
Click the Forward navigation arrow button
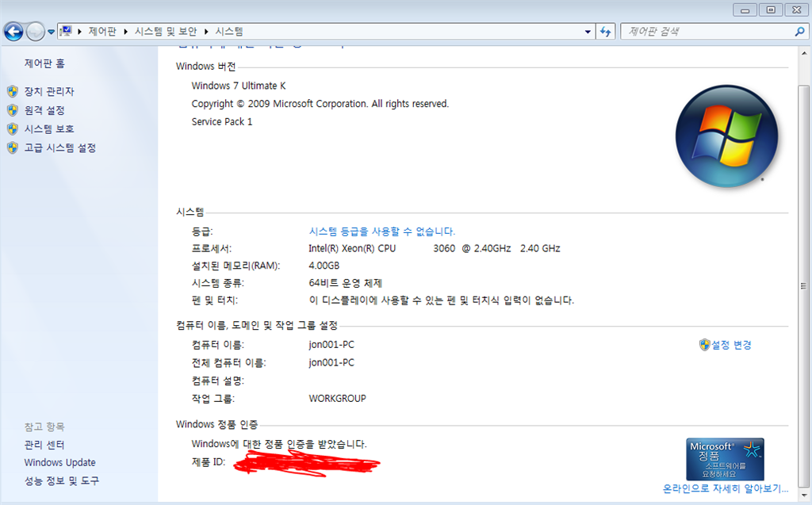coord(35,32)
